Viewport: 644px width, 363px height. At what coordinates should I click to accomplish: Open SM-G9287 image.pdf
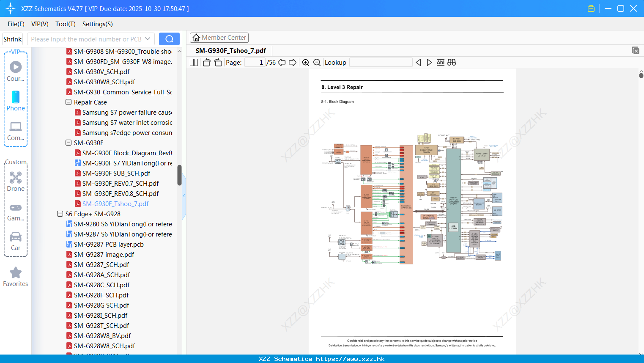pos(104,255)
